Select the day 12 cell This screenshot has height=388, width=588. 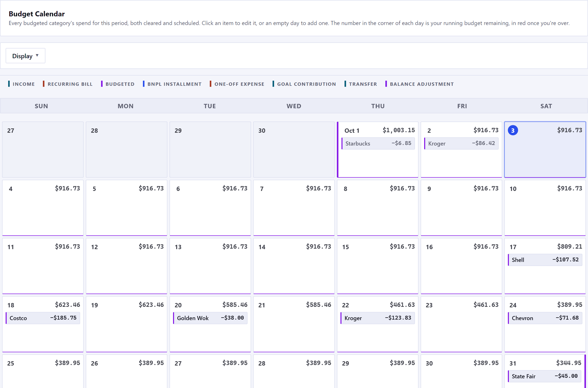pyautogui.click(x=127, y=266)
